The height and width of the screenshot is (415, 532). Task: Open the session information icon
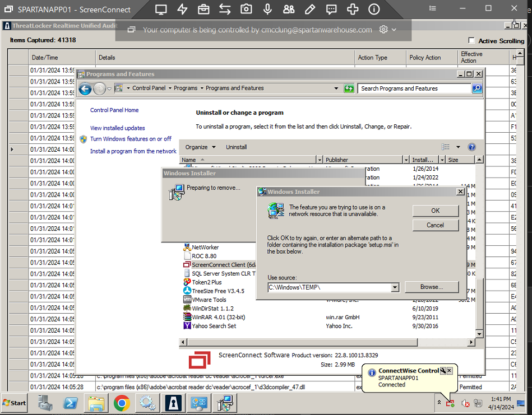374,9
